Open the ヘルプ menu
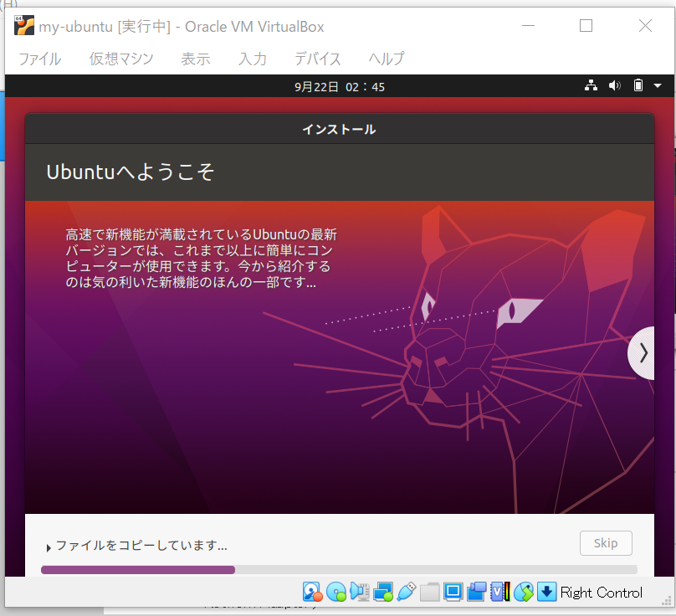 387,59
